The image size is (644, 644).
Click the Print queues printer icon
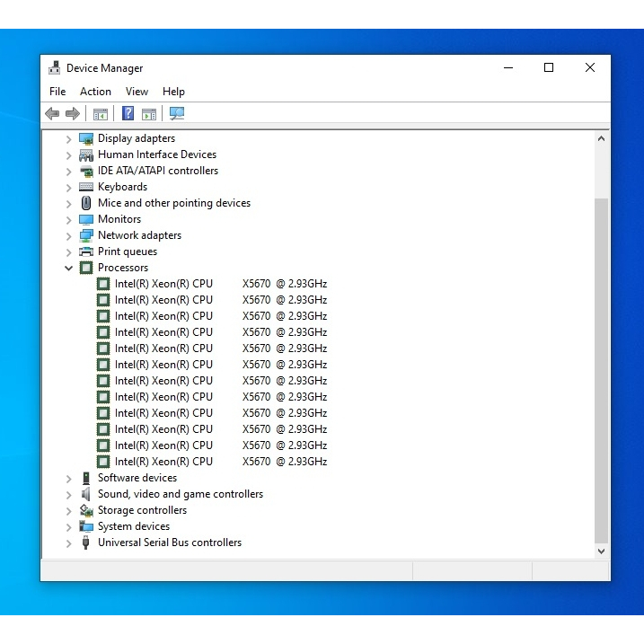coord(86,251)
